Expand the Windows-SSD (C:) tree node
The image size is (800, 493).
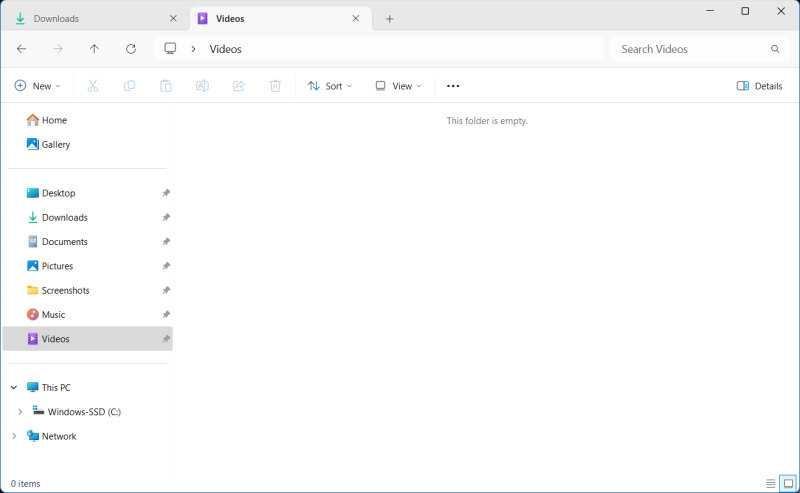tap(20, 411)
